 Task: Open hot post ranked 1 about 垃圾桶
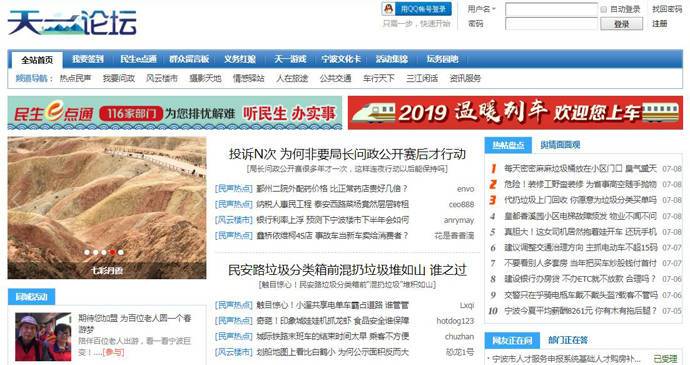point(580,168)
